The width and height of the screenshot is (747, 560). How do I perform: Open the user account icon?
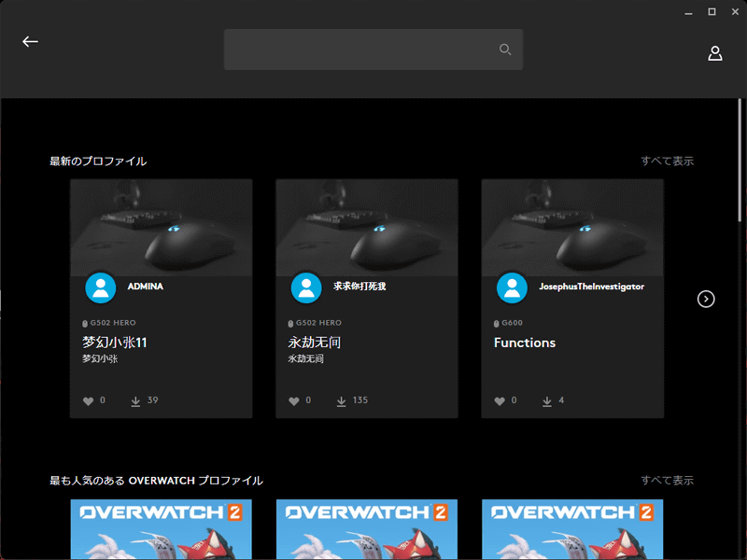[x=714, y=53]
